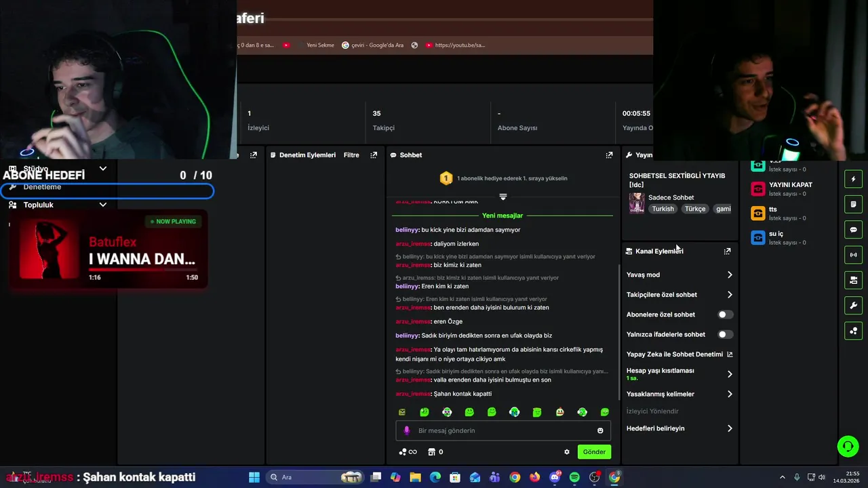Open the lightning quick actions sidebar icon
This screenshot has height=488, width=868.
(853, 179)
